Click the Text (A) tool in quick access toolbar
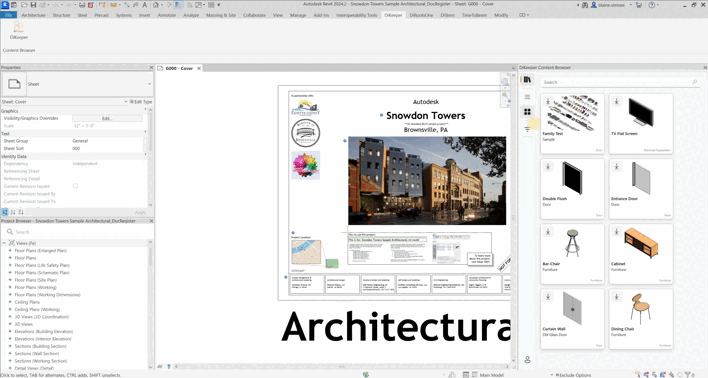708x378 pixels. click(144, 5)
